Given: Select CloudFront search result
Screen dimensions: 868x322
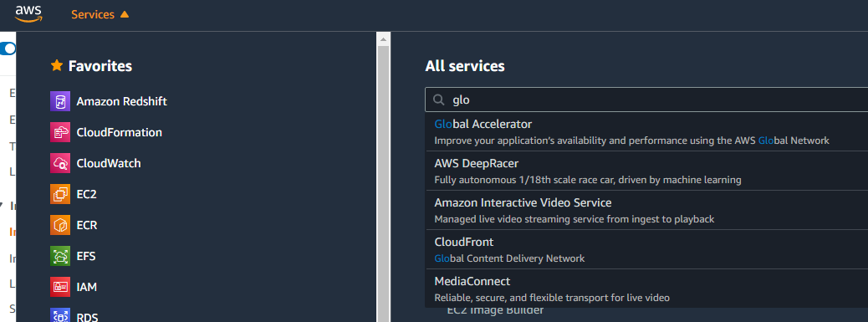Looking at the screenshot, I should (646, 249).
